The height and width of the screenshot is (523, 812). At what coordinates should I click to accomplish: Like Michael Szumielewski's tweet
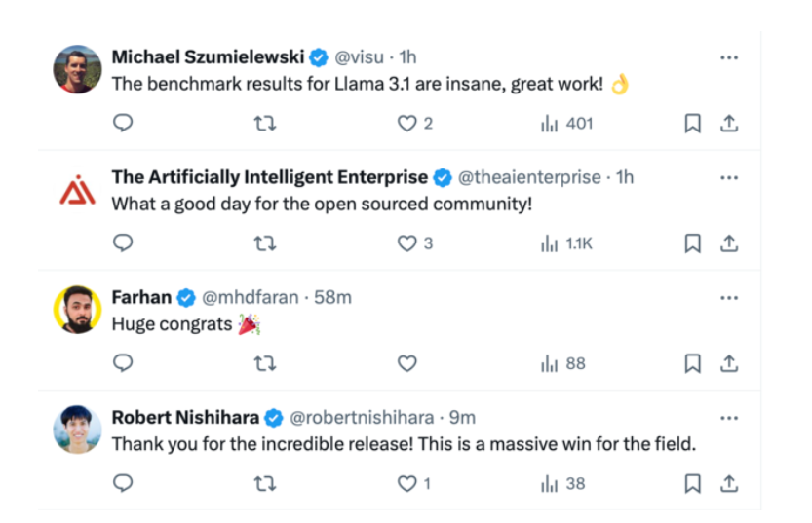pos(406,124)
